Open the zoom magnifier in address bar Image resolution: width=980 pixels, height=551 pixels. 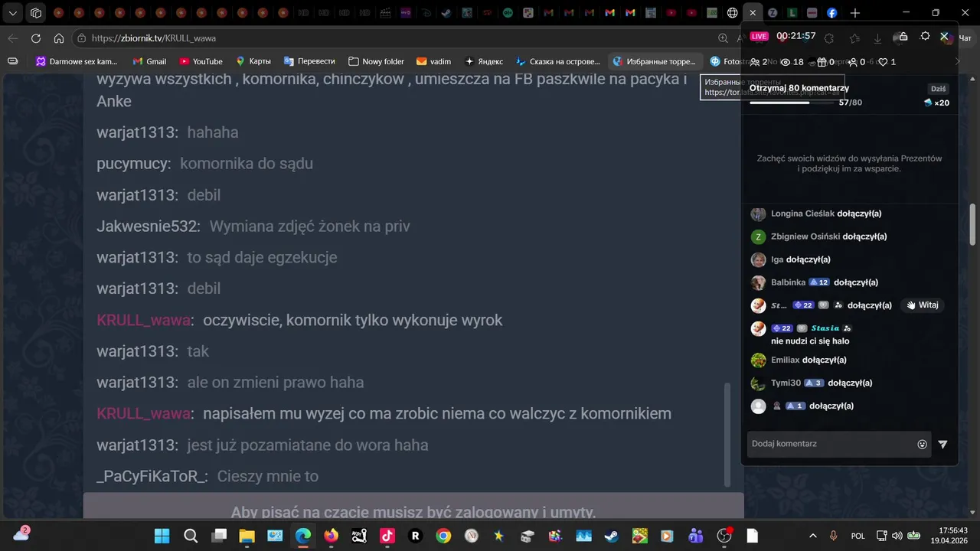click(723, 38)
